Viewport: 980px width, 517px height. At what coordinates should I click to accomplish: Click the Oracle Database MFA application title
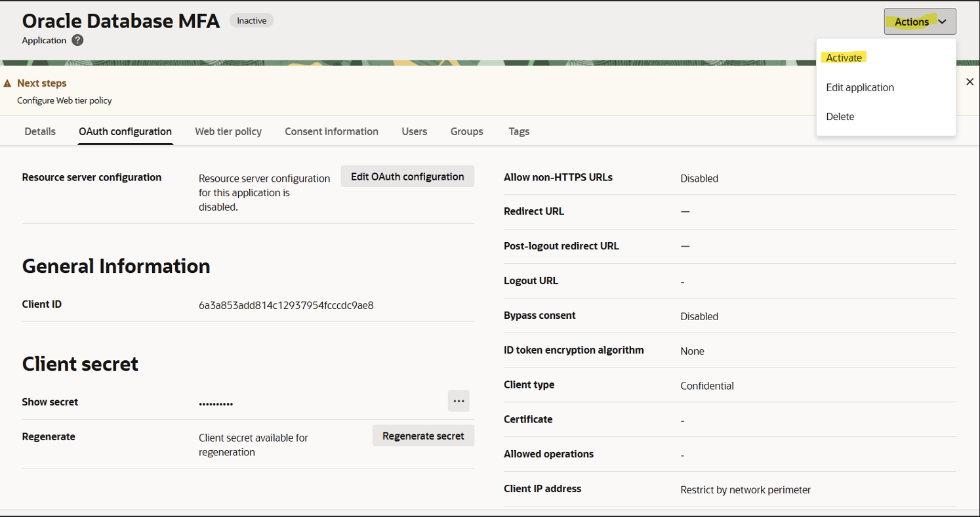coord(121,20)
